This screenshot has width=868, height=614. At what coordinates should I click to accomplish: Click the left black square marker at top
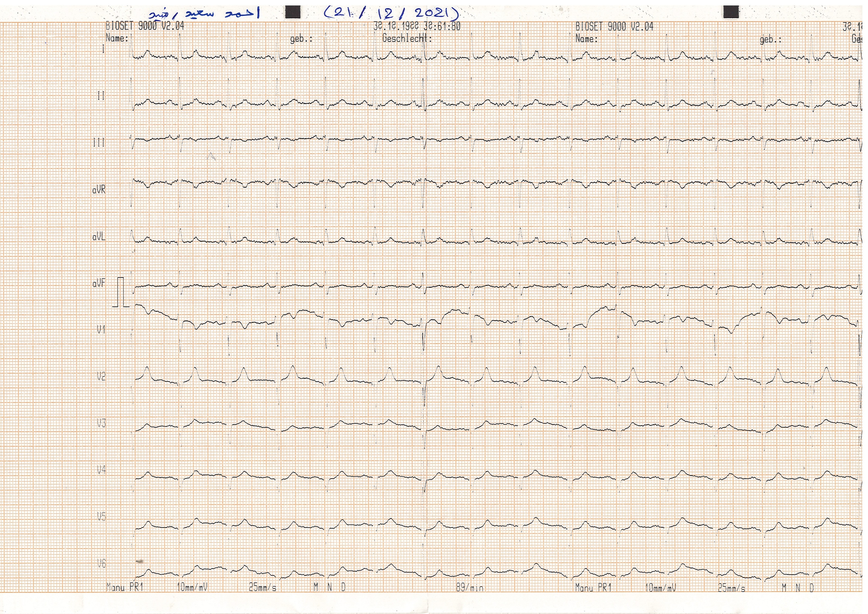293,12
